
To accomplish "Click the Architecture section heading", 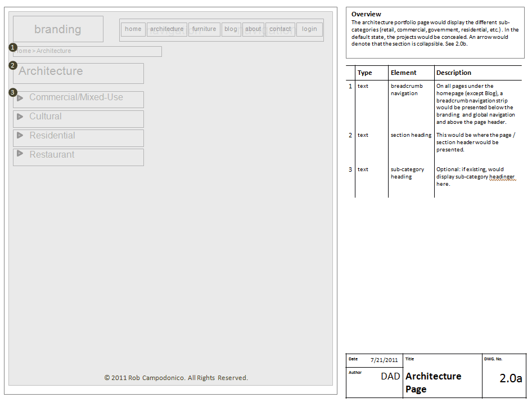I will pos(51,71).
